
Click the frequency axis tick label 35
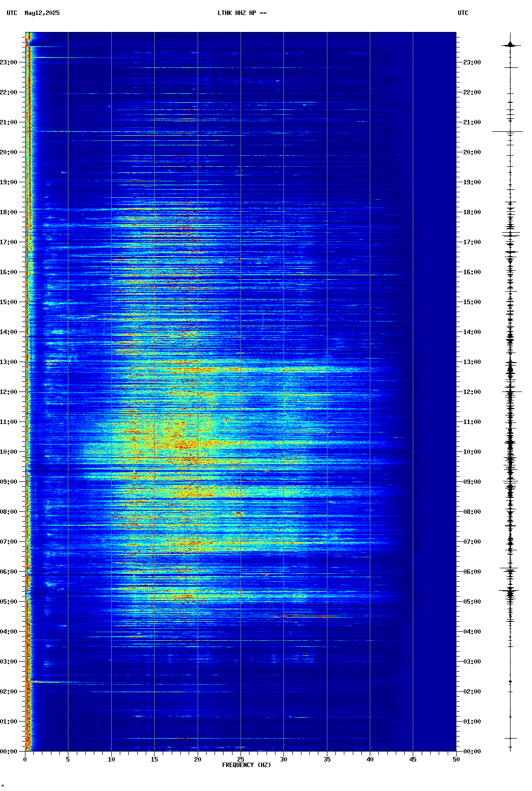coord(327,760)
